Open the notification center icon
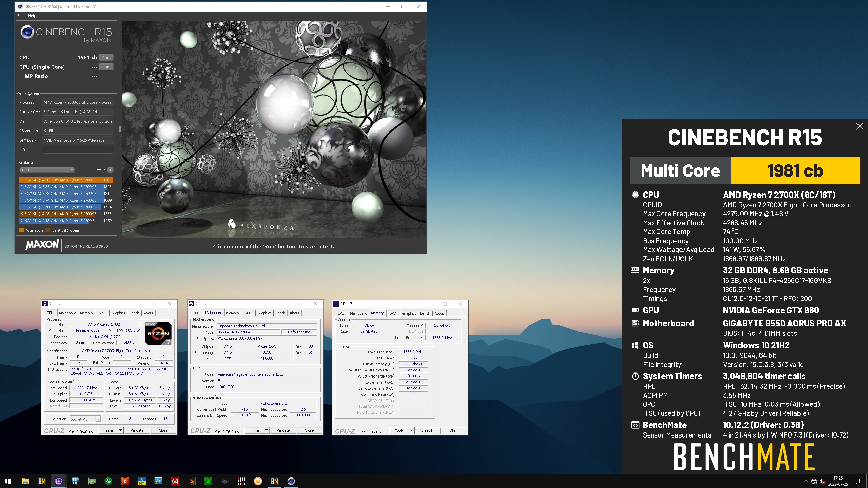The width and height of the screenshot is (868, 488). click(x=857, y=481)
